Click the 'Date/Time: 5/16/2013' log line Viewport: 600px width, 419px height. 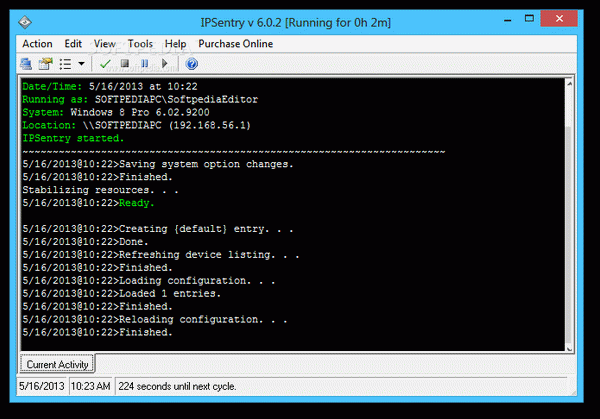point(110,86)
